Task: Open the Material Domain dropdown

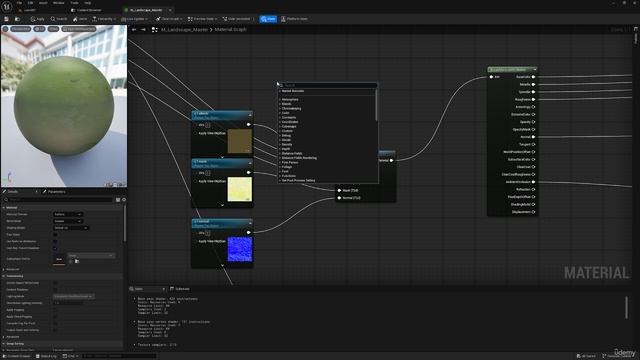Action: [x=68, y=214]
